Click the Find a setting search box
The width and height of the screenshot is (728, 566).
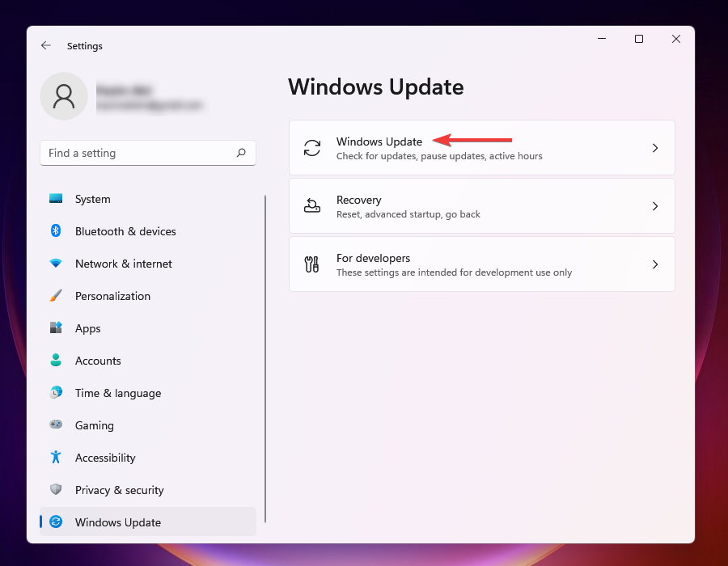[x=148, y=153]
